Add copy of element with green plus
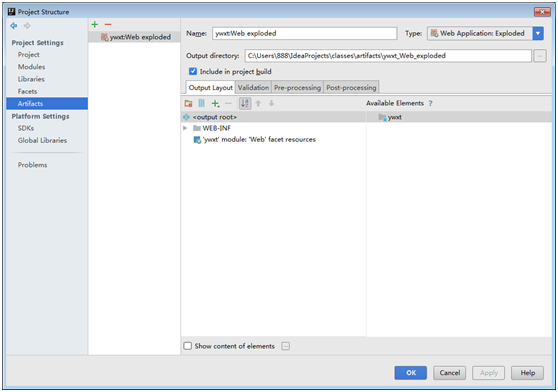Screen dimensions: 558x392 [215, 104]
